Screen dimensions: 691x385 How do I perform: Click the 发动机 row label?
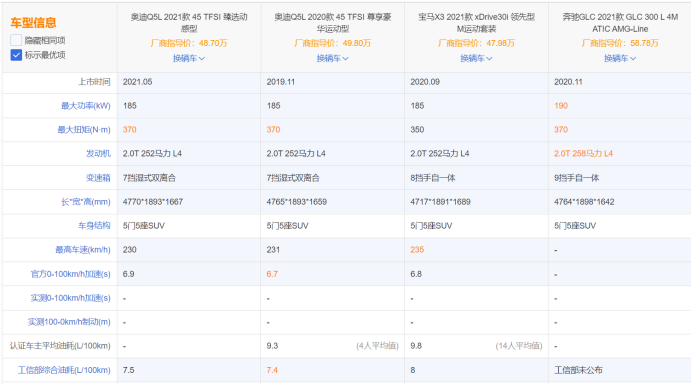(x=98, y=153)
